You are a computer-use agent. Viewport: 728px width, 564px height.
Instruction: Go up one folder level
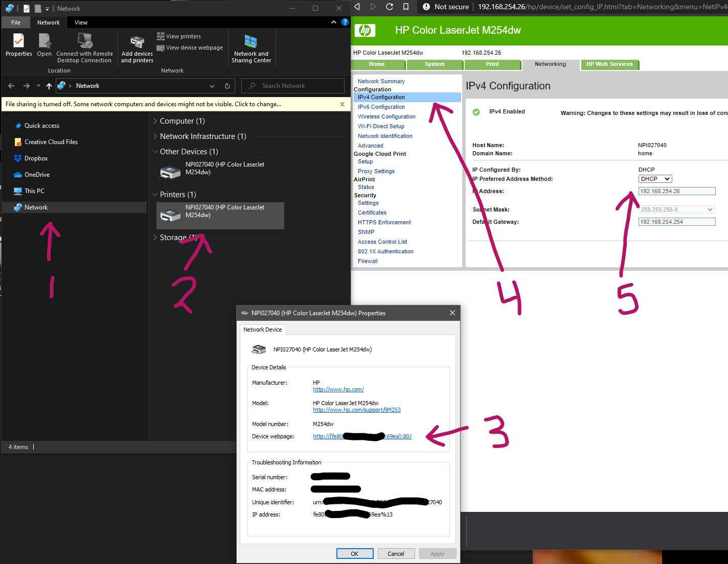tap(49, 86)
